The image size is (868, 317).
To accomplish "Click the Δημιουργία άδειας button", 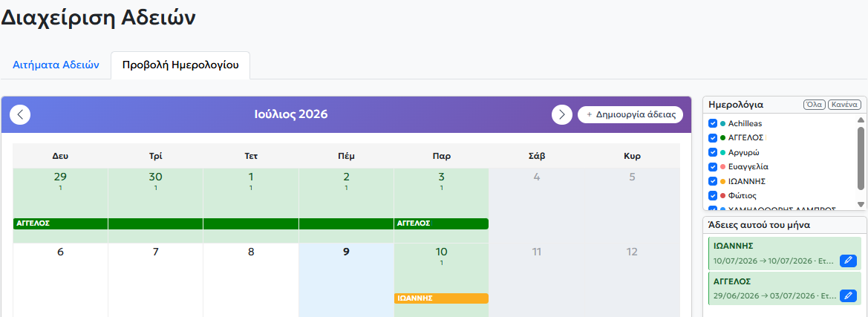I will [630, 114].
